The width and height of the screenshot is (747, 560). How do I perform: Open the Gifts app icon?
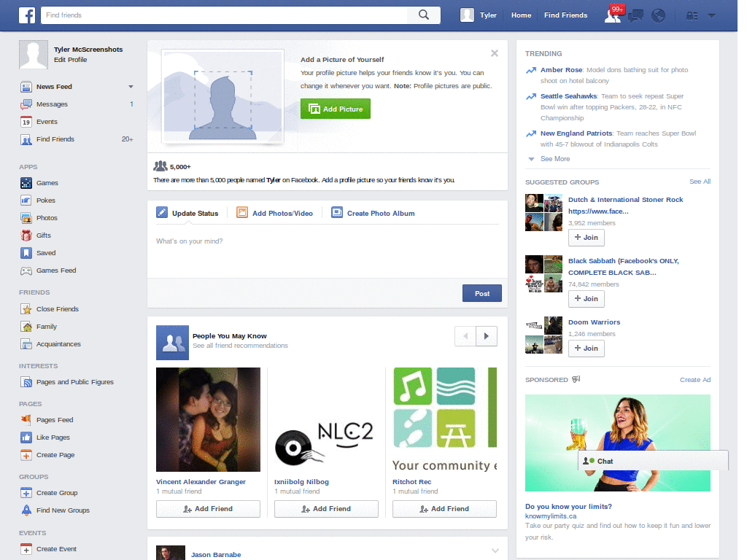click(26, 236)
